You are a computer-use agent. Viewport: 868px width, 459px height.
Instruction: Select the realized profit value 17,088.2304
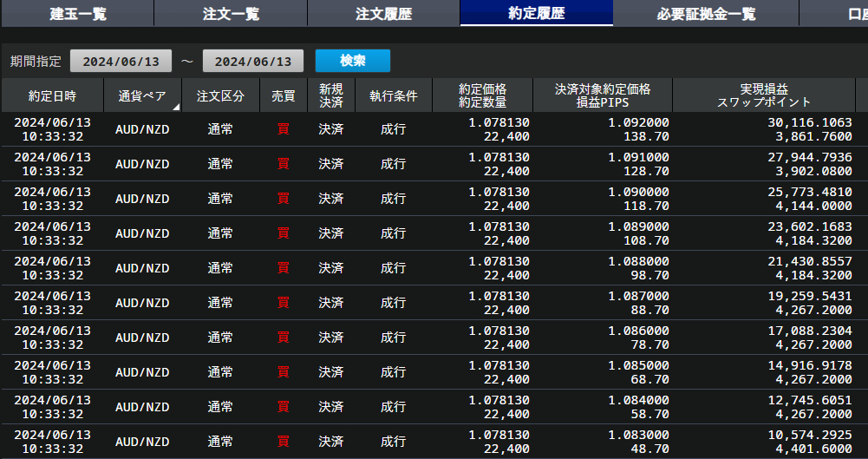coord(809,331)
